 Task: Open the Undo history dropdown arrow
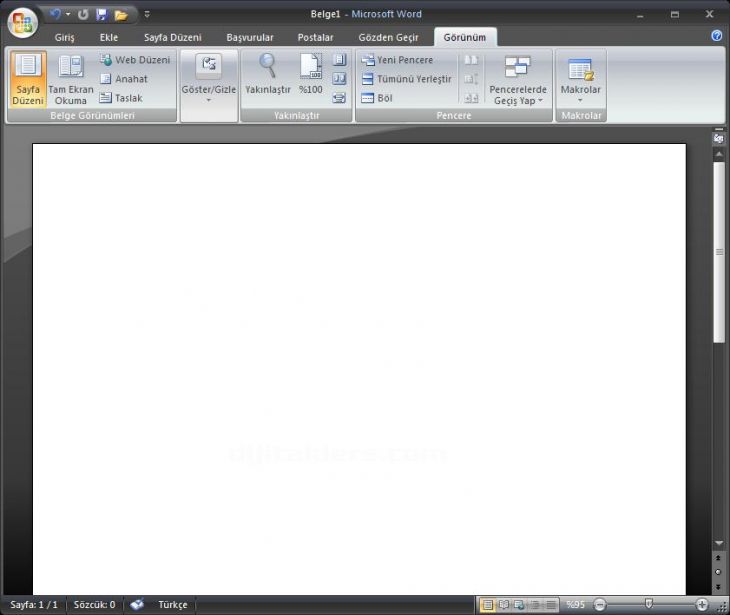pyautogui.click(x=68, y=14)
